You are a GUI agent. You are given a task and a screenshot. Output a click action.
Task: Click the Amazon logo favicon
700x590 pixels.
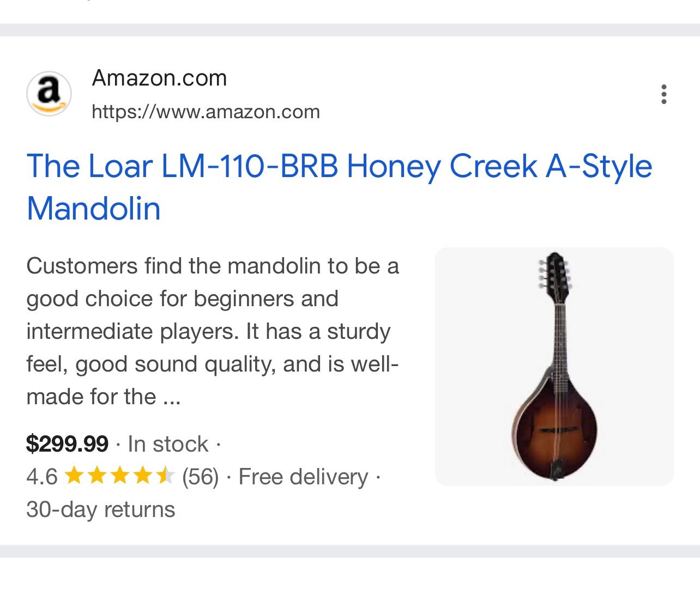click(49, 93)
